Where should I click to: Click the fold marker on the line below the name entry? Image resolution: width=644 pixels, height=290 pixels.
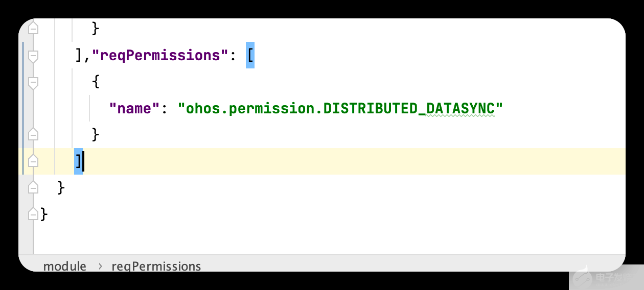click(x=33, y=134)
